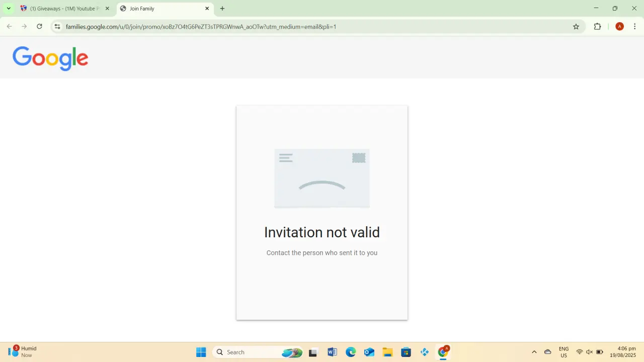Open the clock and date 4:06 pm
644x362 pixels.
pos(623,352)
